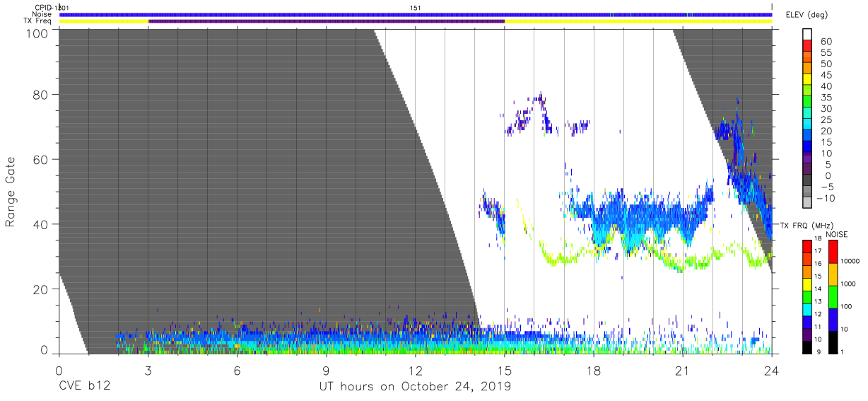The width and height of the screenshot is (868, 401).
Task: Click the red 17–18 MHz TX FRQ segment
Action: [807, 246]
